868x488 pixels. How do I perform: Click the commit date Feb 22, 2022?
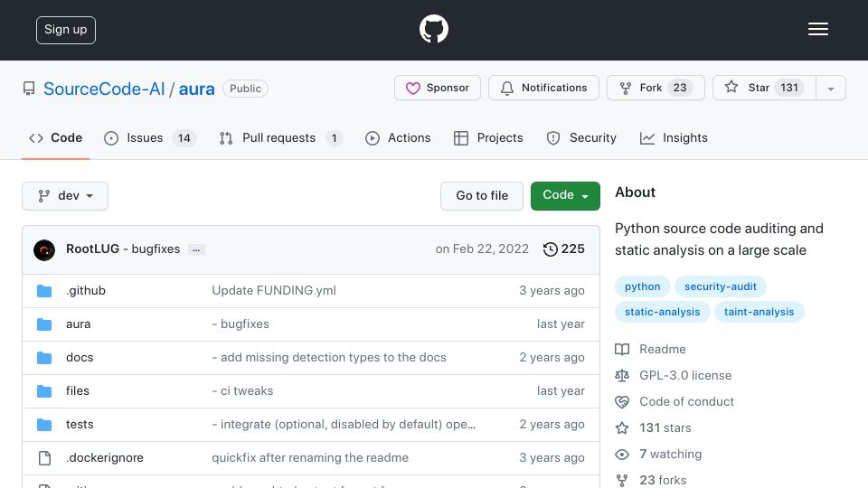pos(482,249)
